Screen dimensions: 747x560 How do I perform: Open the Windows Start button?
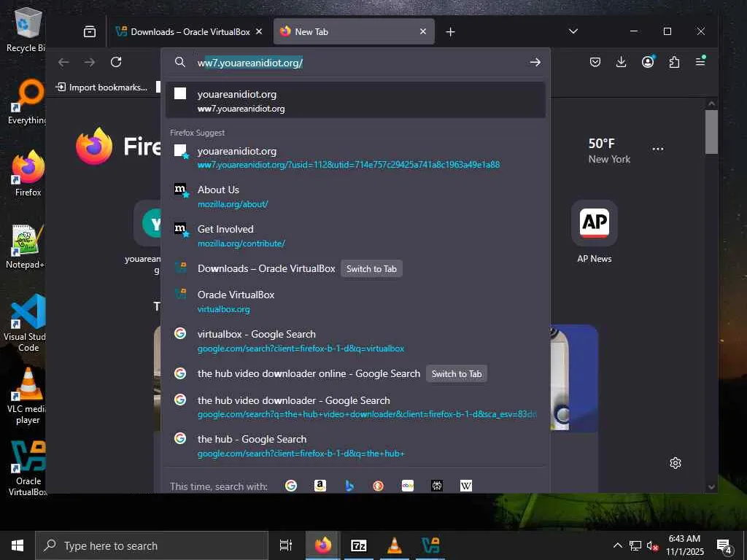point(18,545)
